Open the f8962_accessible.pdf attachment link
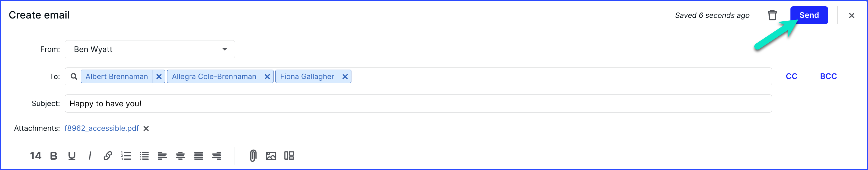Viewport: 868px width, 170px height. (x=102, y=128)
